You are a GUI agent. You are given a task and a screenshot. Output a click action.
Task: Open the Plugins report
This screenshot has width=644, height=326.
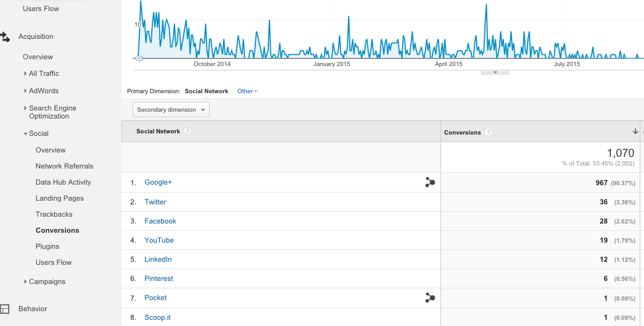(x=47, y=246)
